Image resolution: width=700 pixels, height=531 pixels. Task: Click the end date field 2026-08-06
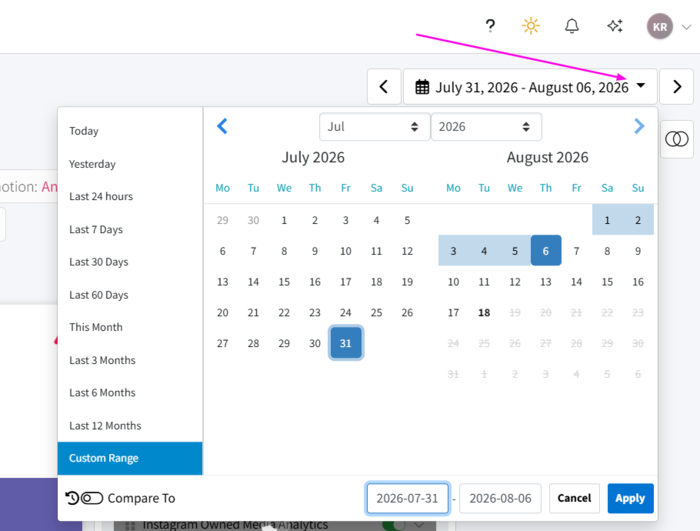coord(500,498)
